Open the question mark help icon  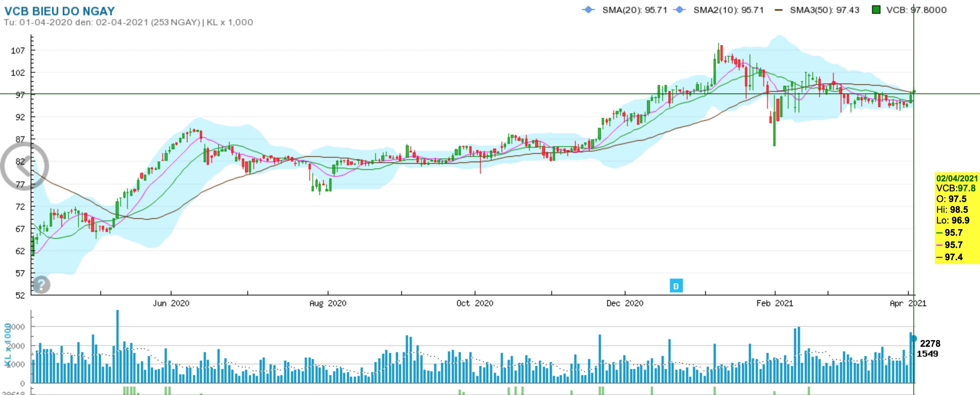[x=41, y=285]
